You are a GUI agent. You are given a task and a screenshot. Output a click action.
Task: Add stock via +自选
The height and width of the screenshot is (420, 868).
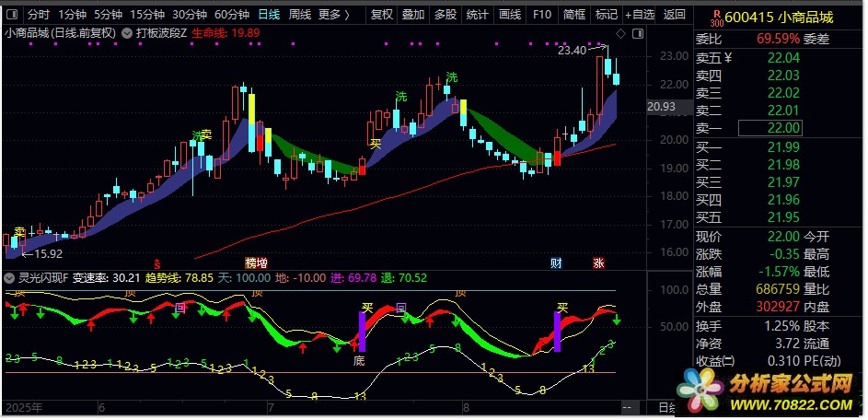pos(640,15)
